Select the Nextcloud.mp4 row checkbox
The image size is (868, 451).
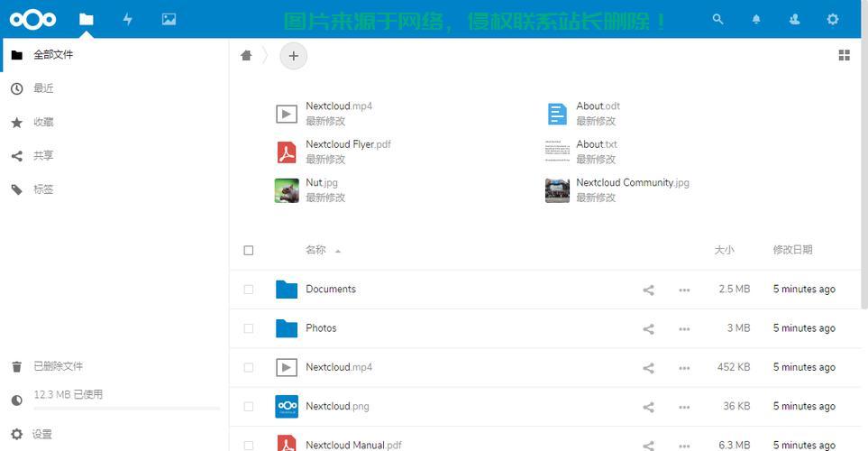[x=249, y=367]
